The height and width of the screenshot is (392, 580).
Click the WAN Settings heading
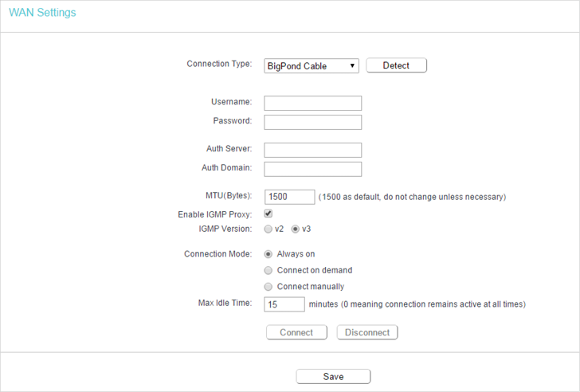[42, 13]
